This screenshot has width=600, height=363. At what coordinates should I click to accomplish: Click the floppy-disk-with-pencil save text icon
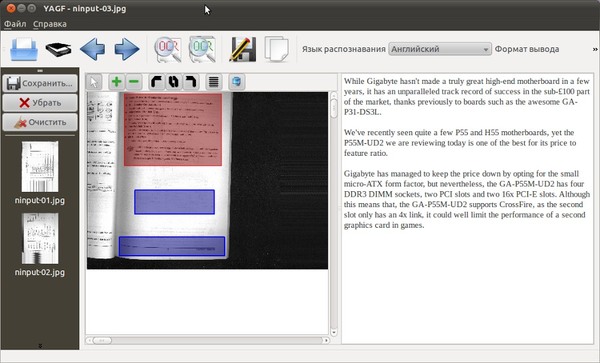[243, 49]
